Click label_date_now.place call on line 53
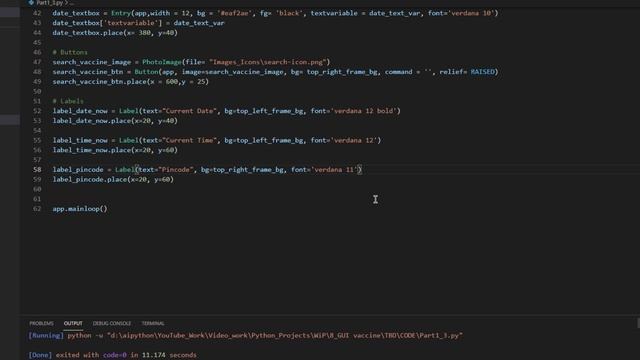This screenshot has height=360, width=640. tap(115, 121)
